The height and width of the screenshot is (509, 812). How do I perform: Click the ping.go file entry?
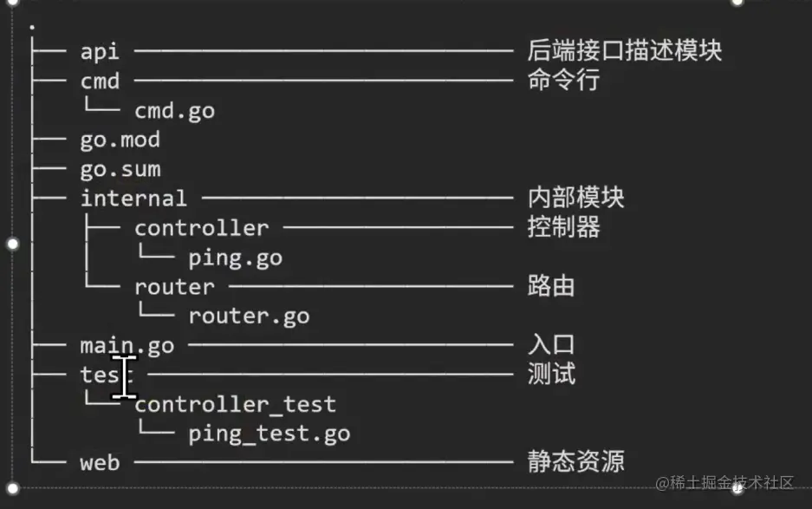(x=235, y=258)
